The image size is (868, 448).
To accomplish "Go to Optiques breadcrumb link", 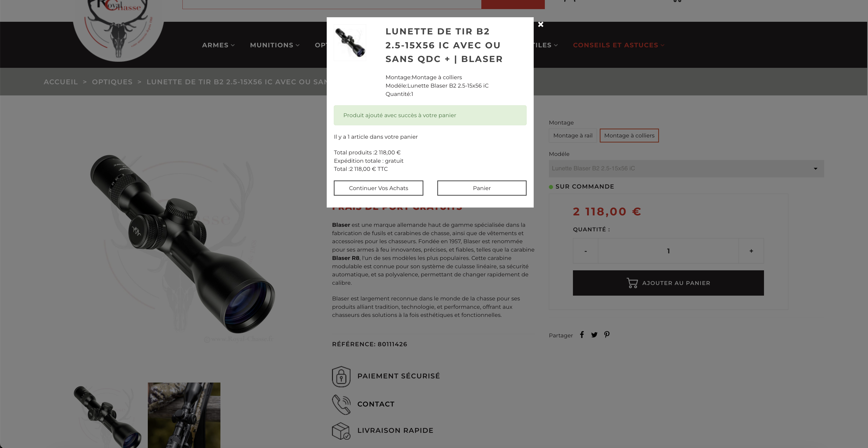I will pyautogui.click(x=112, y=82).
